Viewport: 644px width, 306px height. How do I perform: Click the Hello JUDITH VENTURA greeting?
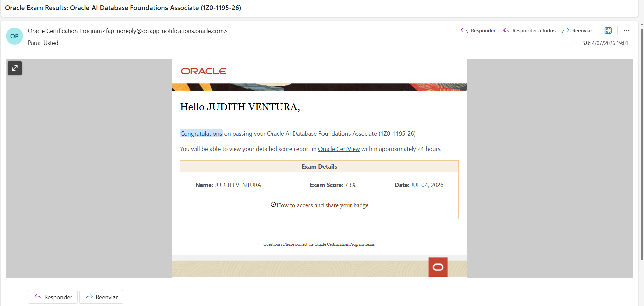click(240, 107)
